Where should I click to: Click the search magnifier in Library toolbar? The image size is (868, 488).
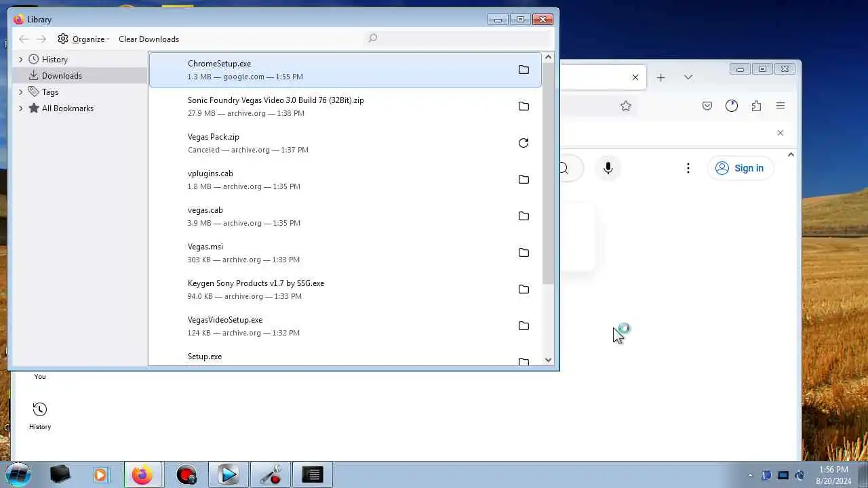click(x=372, y=39)
